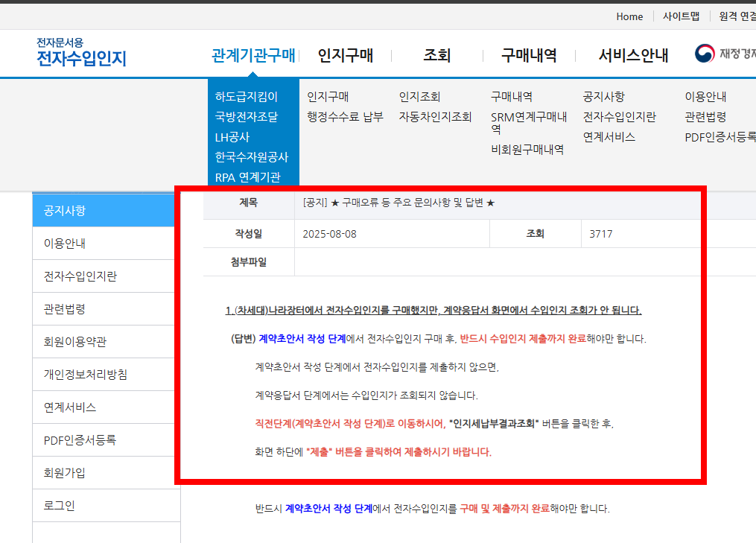Open the 서비스안내 menu
The width and height of the screenshot is (756, 543).
629,54
